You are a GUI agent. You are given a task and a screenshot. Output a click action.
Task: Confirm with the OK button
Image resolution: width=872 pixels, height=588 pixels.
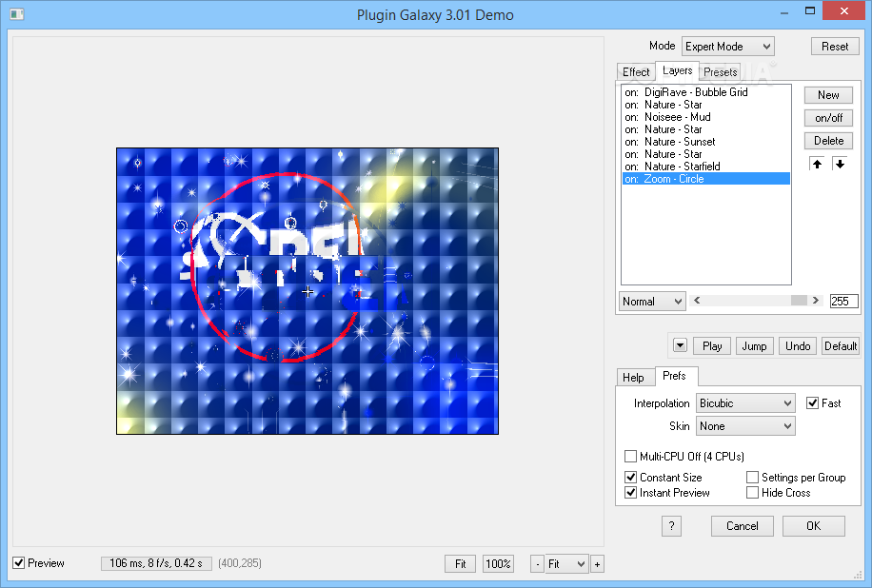point(814,526)
